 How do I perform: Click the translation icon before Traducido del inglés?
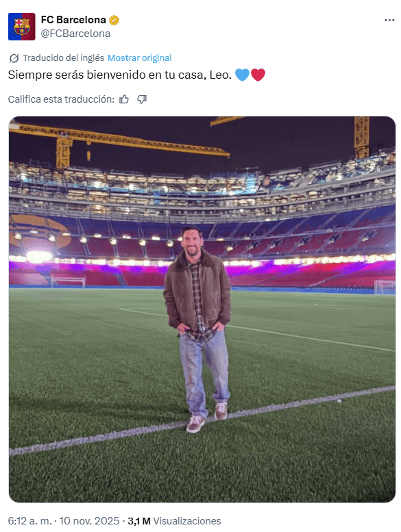[14, 58]
